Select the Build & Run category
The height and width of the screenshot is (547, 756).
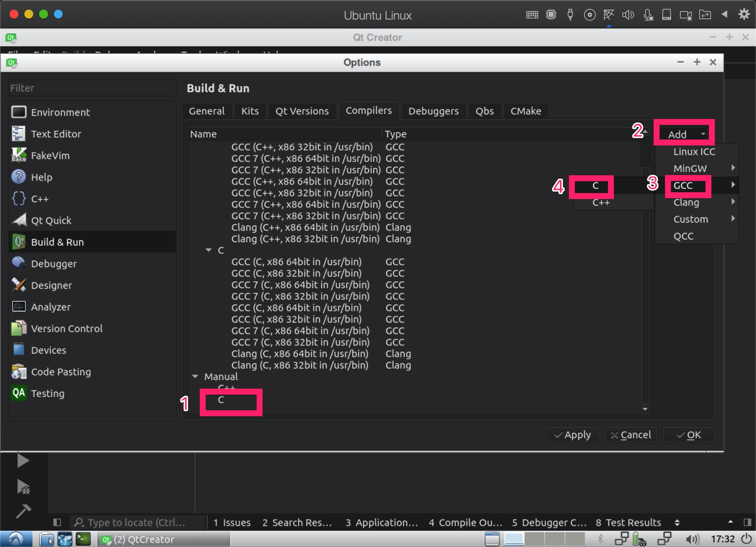[92, 242]
